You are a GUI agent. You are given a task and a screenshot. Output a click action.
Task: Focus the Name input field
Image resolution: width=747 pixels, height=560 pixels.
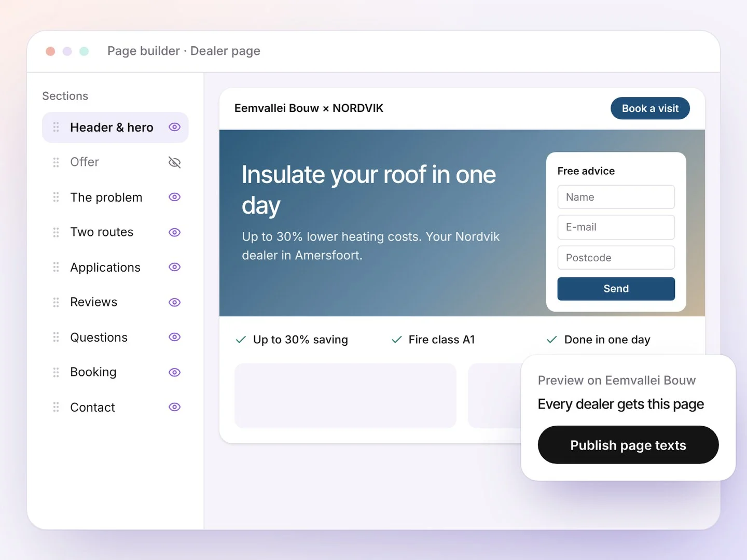click(x=616, y=197)
